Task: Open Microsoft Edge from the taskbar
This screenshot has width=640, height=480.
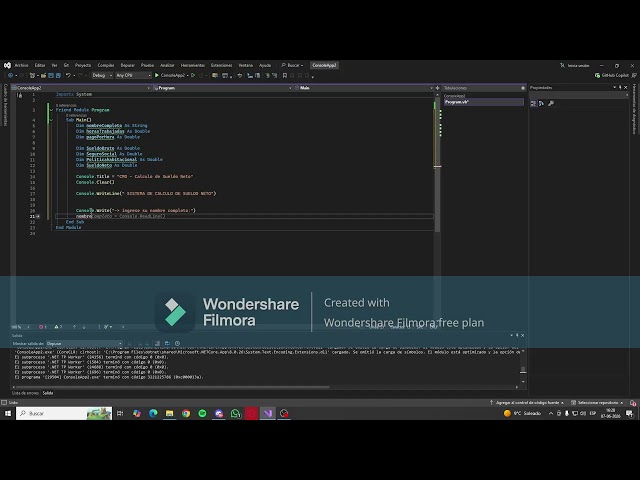Action: coord(153,413)
